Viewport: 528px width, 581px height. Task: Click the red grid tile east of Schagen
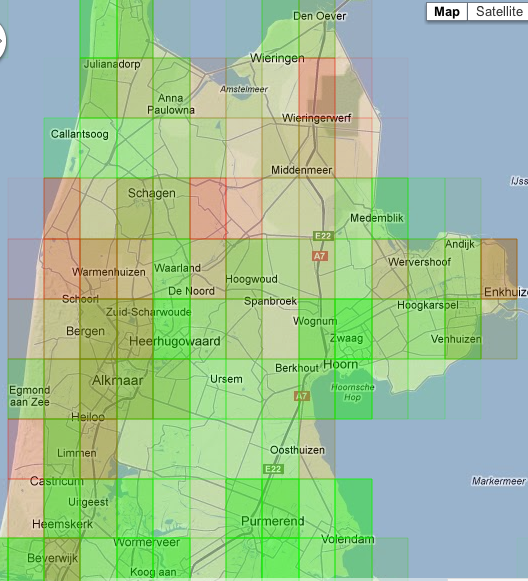click(208, 208)
